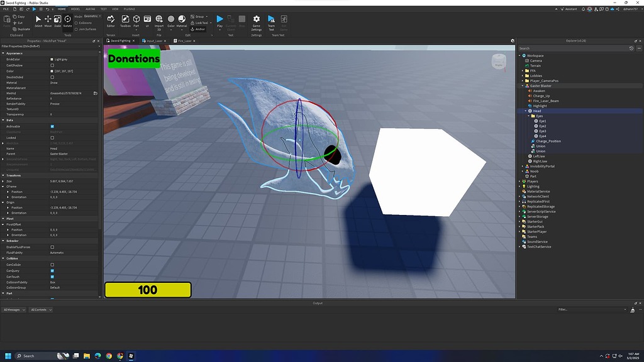Expand the FFA folder in Explorer
The width and height of the screenshot is (644, 362).
523,70
